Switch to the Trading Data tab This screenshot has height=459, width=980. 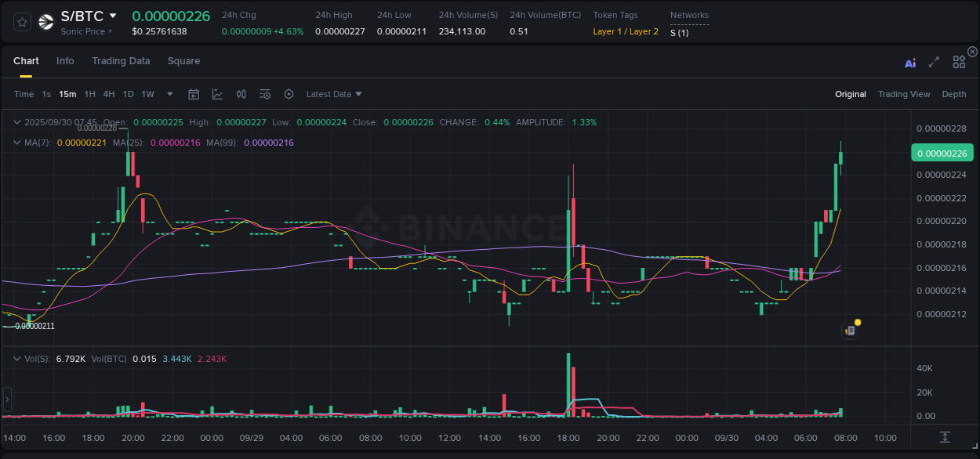(121, 61)
